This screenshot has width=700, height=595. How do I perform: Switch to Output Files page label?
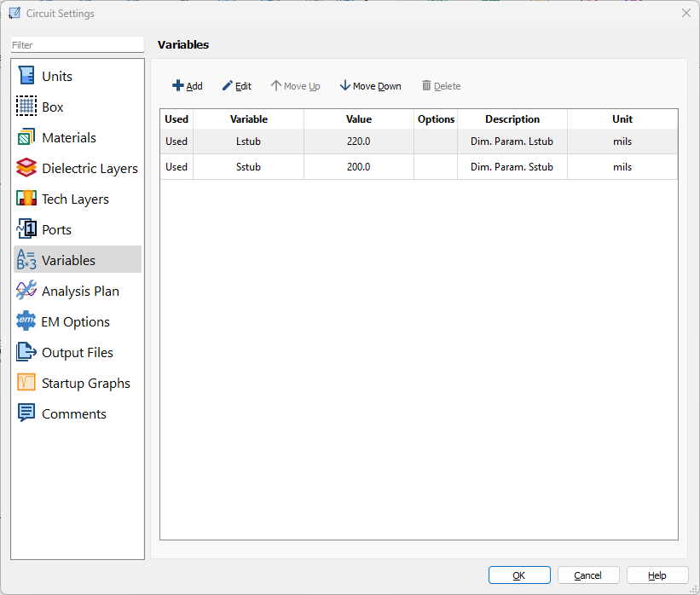click(x=78, y=353)
